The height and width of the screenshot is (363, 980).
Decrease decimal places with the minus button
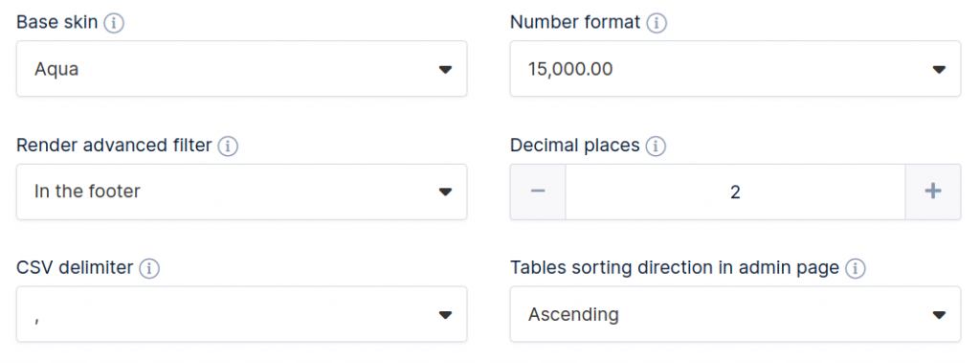pyautogui.click(x=538, y=192)
